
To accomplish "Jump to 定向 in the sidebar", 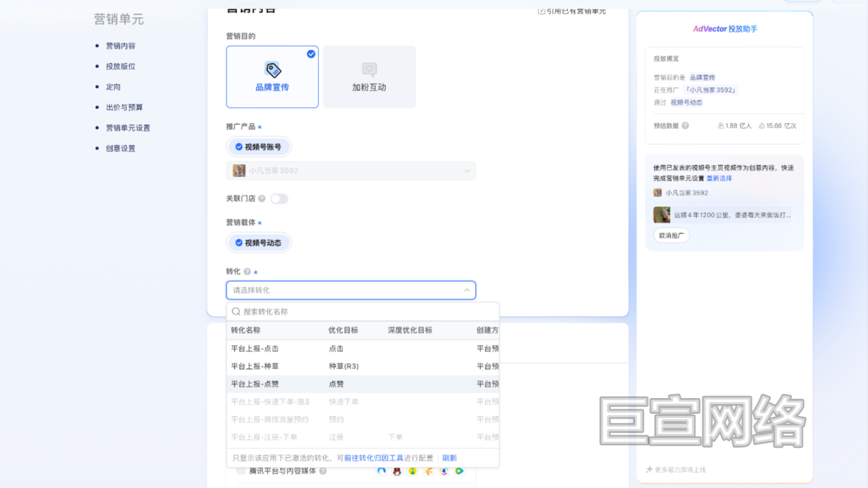I will pos(113,87).
